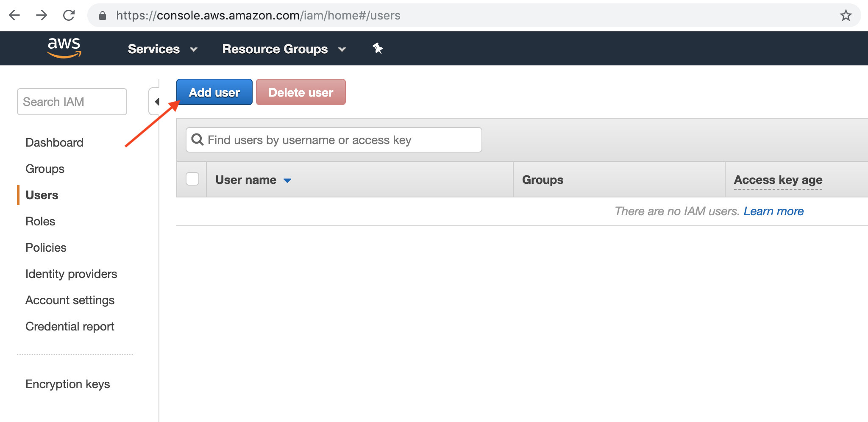Click the browser forward arrow
Viewport: 868px width, 422px height.
coord(42,16)
